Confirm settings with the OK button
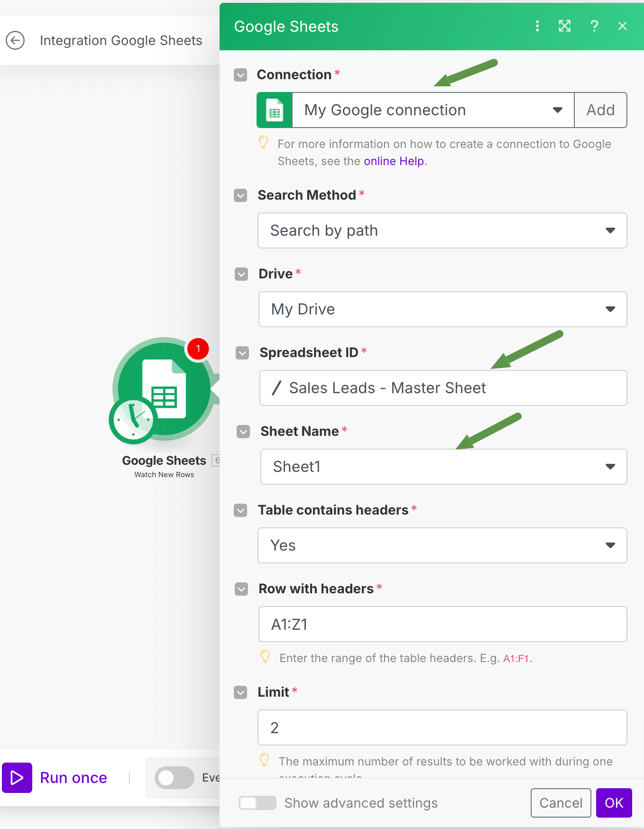The height and width of the screenshot is (829, 644). pos(614,803)
